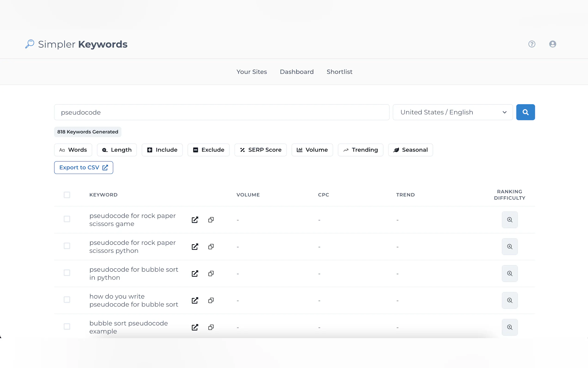Check ranking difficulty for how do you write pseudocode
The width and height of the screenshot is (588, 368).
pyautogui.click(x=510, y=300)
